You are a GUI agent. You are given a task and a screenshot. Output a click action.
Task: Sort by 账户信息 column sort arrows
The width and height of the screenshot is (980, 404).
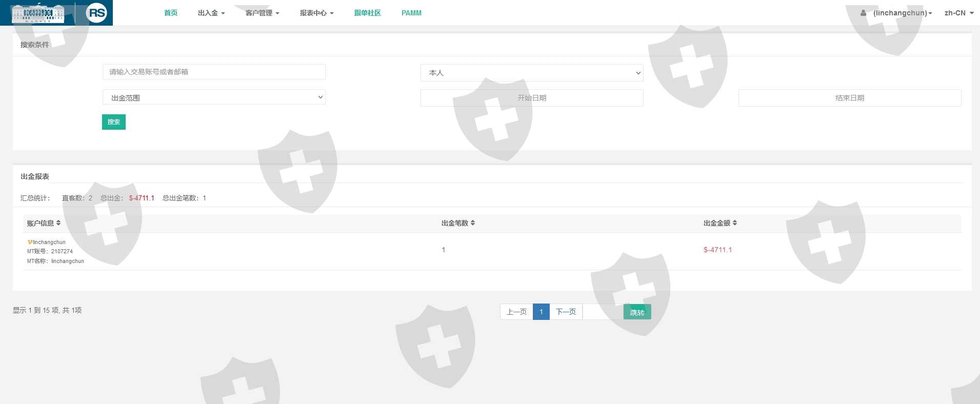click(58, 223)
